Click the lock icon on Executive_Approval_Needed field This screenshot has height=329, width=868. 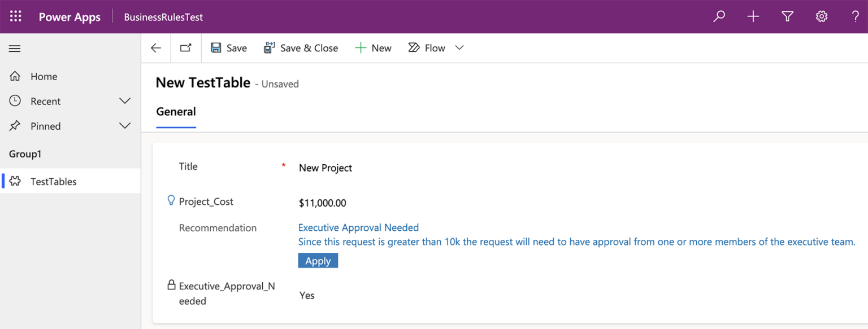click(x=171, y=285)
